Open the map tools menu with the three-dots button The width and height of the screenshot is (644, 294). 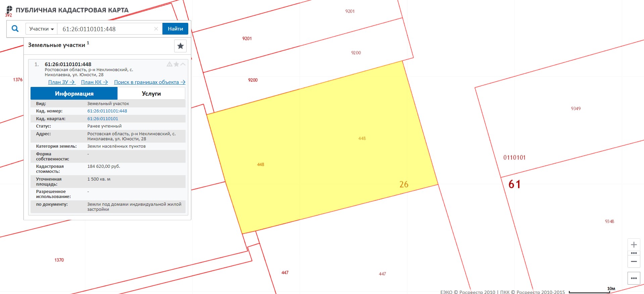point(634,278)
